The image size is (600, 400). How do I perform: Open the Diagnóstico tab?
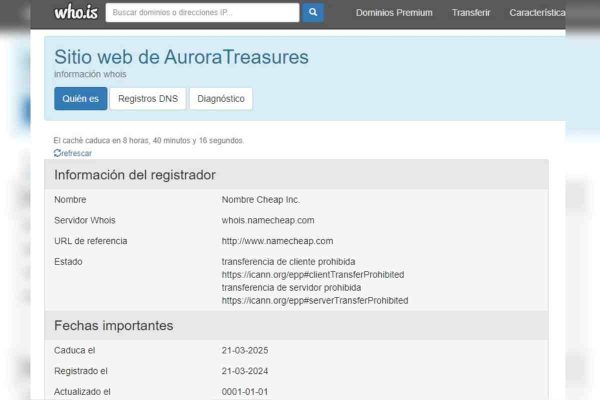click(x=220, y=99)
